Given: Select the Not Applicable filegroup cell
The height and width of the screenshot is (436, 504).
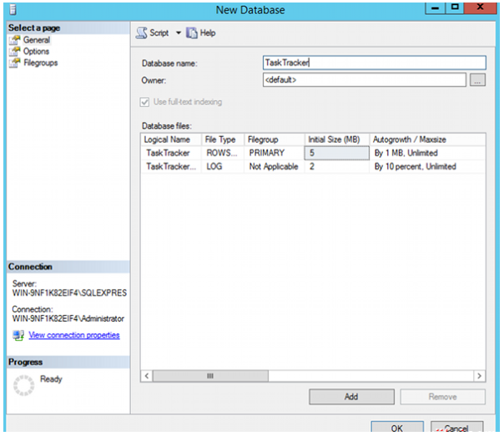Looking at the screenshot, I should (x=275, y=166).
